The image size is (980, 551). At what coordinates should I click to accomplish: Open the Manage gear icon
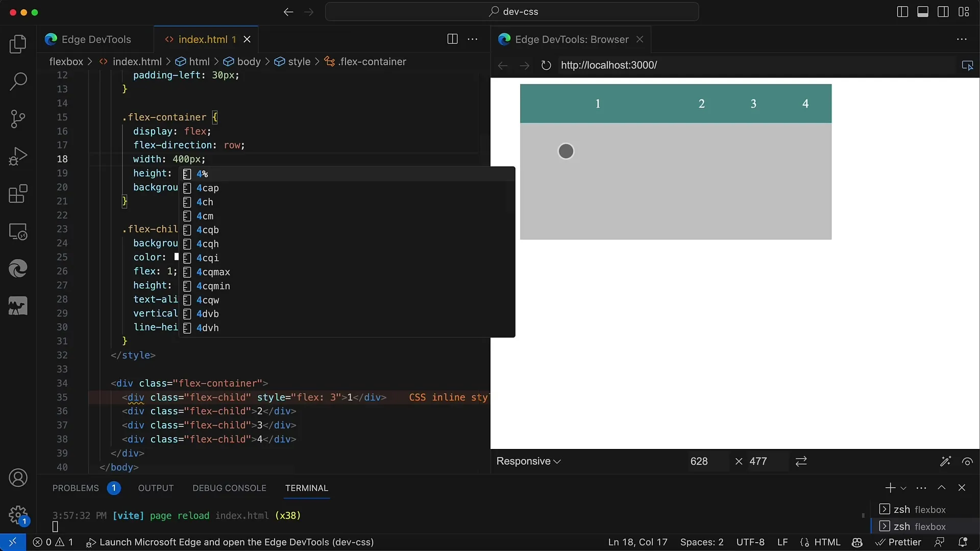pos(18,515)
